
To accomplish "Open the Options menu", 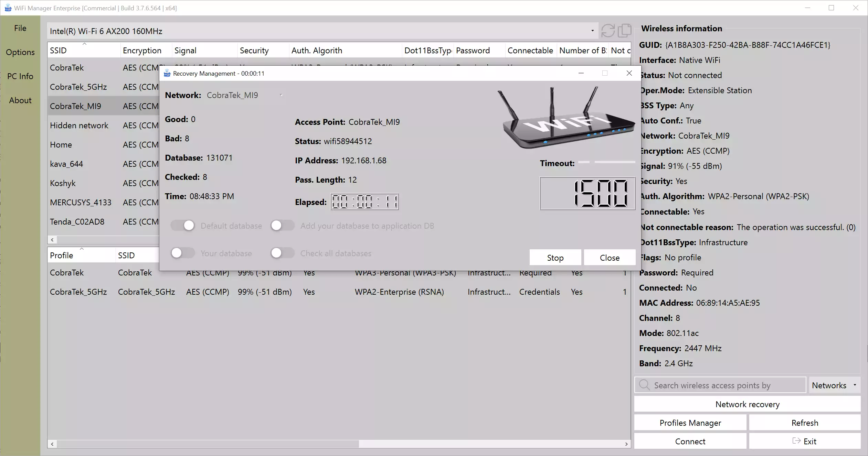I will pos(20,52).
